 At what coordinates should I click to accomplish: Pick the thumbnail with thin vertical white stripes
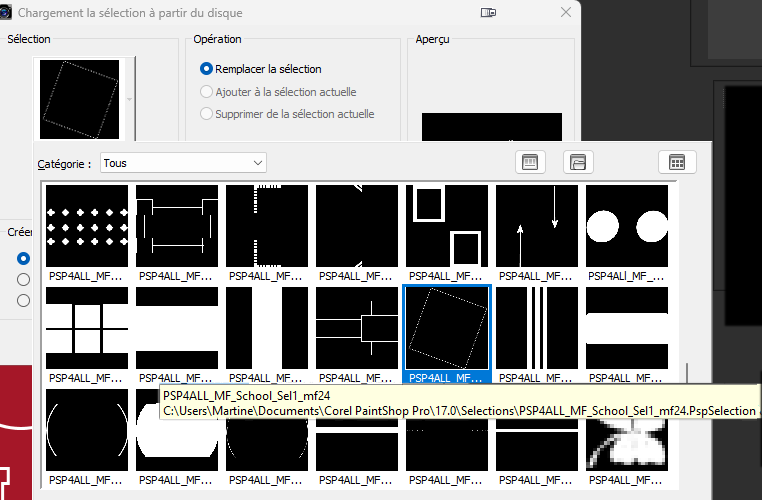coord(537,328)
